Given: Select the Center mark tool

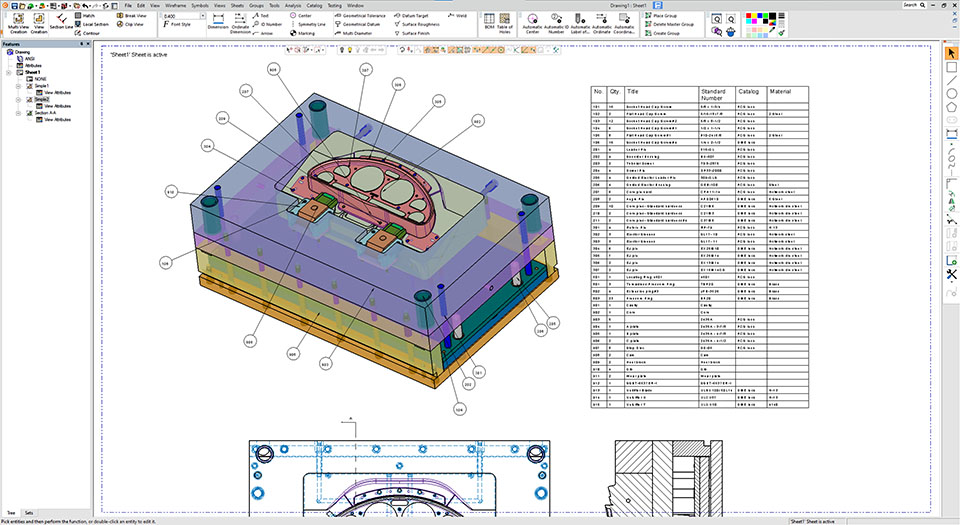Looking at the screenshot, I should (x=301, y=15).
